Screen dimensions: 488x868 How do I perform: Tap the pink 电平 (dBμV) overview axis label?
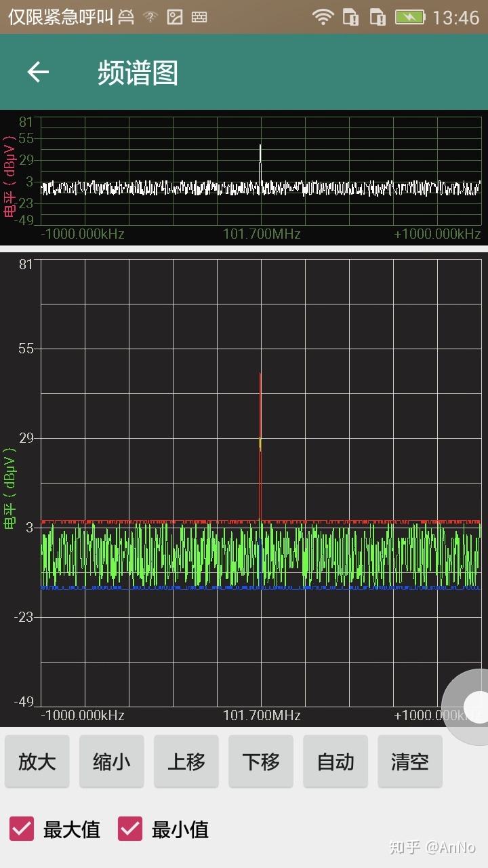coord(9,176)
